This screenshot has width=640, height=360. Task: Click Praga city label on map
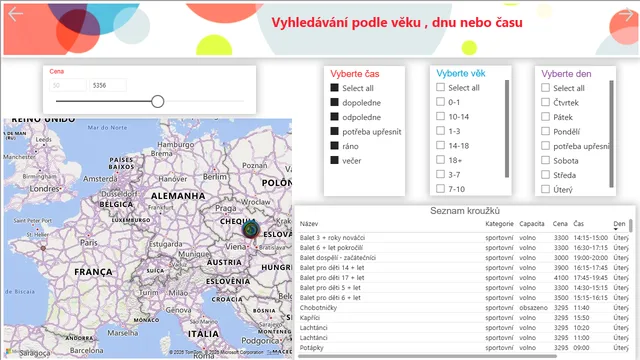(226, 208)
